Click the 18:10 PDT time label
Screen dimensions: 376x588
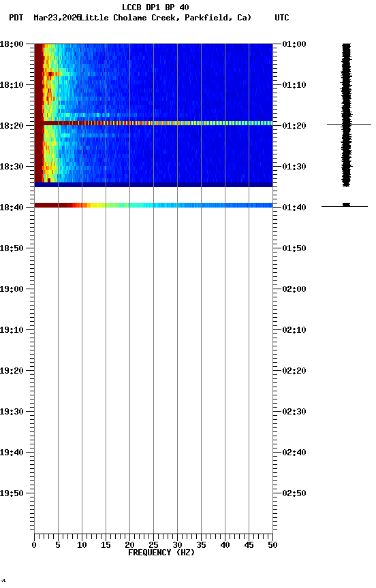(12, 85)
